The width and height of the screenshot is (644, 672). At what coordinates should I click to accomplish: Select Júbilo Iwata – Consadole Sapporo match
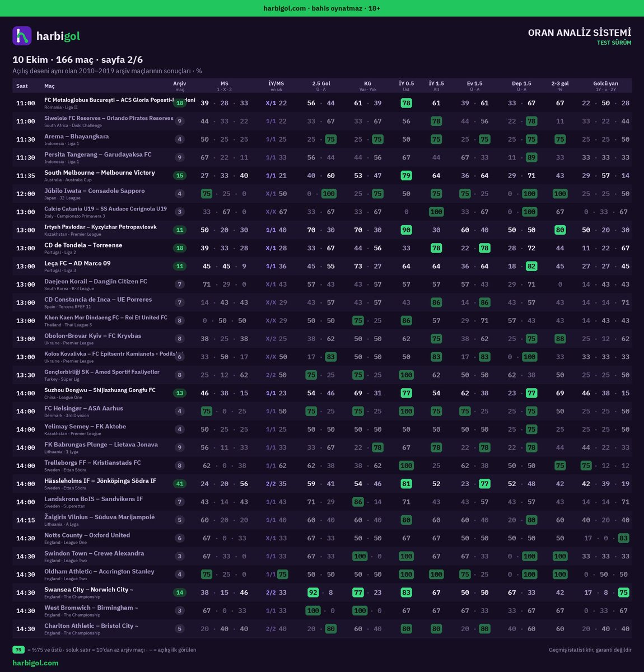[322, 194]
